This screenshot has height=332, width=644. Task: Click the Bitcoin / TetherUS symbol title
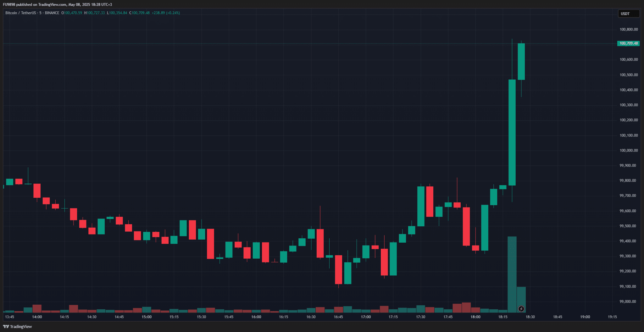(20, 13)
